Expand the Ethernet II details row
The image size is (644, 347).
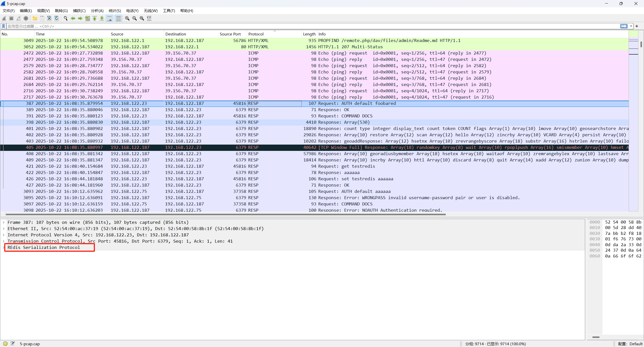[4, 229]
